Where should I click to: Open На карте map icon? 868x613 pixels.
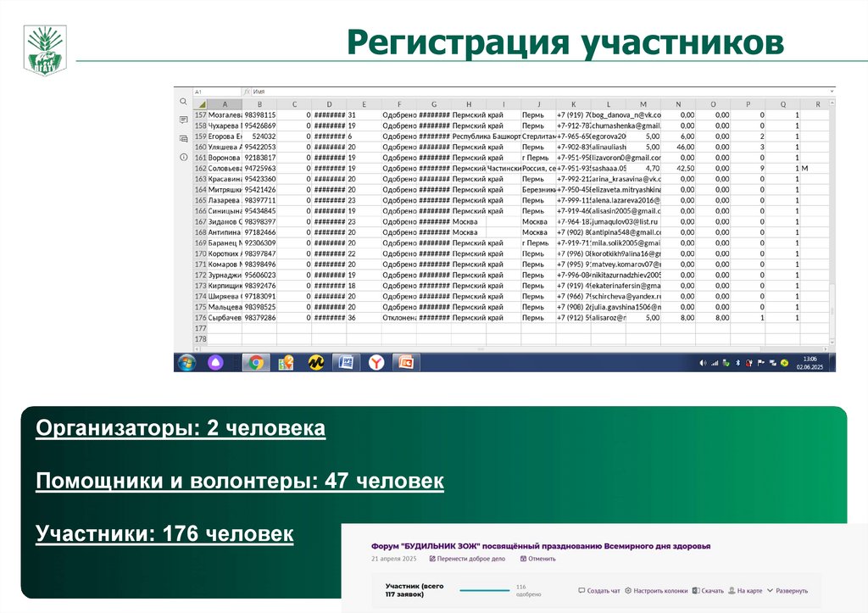[731, 590]
